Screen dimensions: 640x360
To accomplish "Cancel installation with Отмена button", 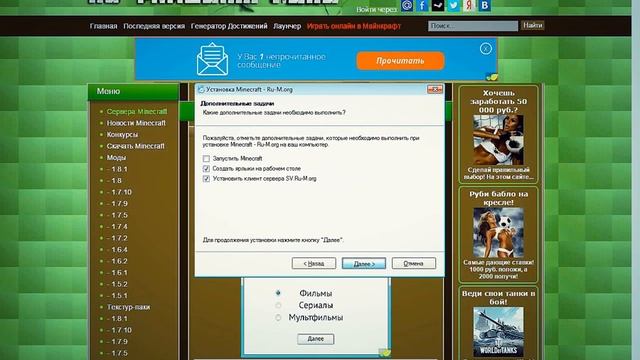I will point(413,263).
